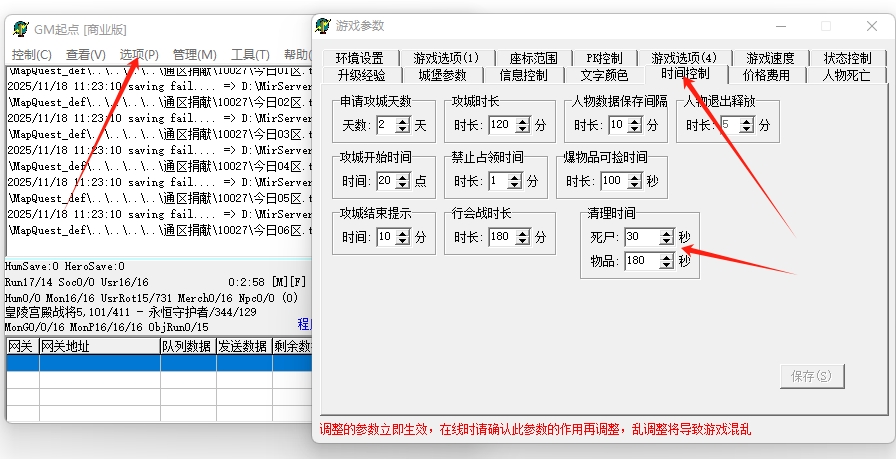Close the 游戏参数 dialog
The height and width of the screenshot is (459, 896).
[871, 26]
